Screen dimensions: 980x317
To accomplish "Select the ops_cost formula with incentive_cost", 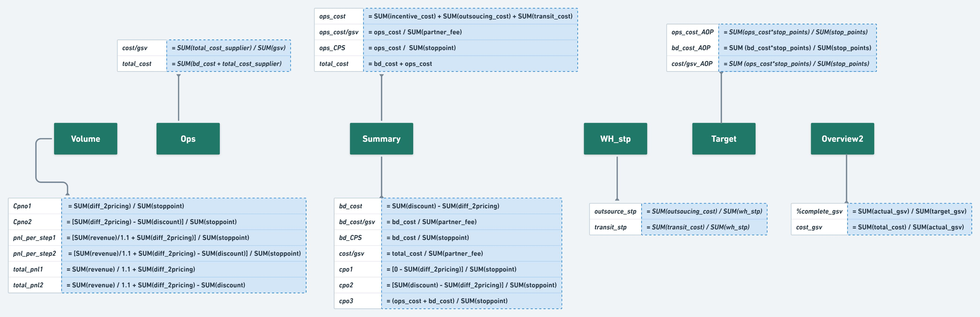I will 470,16.
